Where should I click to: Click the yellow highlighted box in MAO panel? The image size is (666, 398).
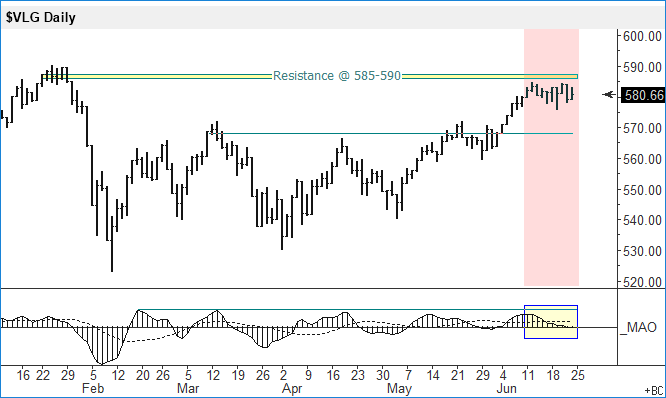(551, 322)
